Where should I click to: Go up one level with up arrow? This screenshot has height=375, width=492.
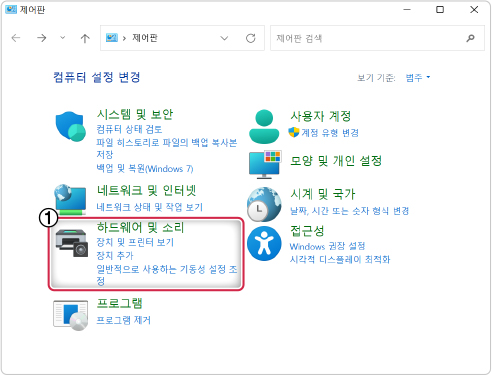[85, 38]
